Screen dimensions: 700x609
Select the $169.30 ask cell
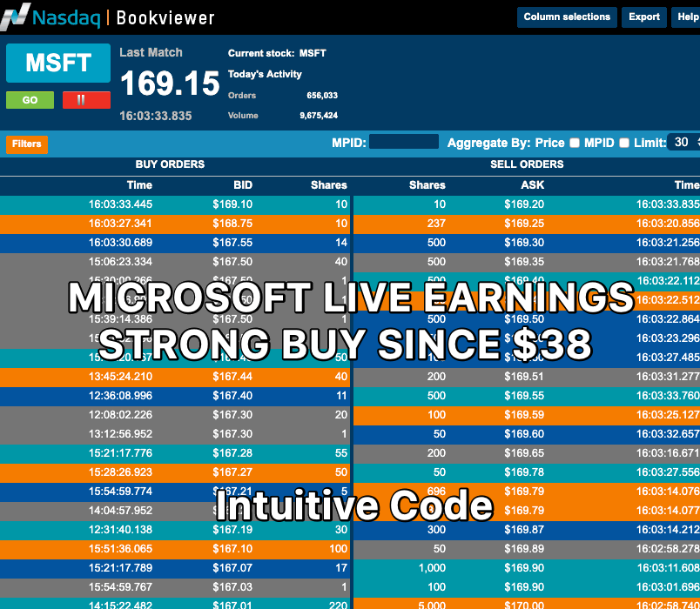coord(524,243)
